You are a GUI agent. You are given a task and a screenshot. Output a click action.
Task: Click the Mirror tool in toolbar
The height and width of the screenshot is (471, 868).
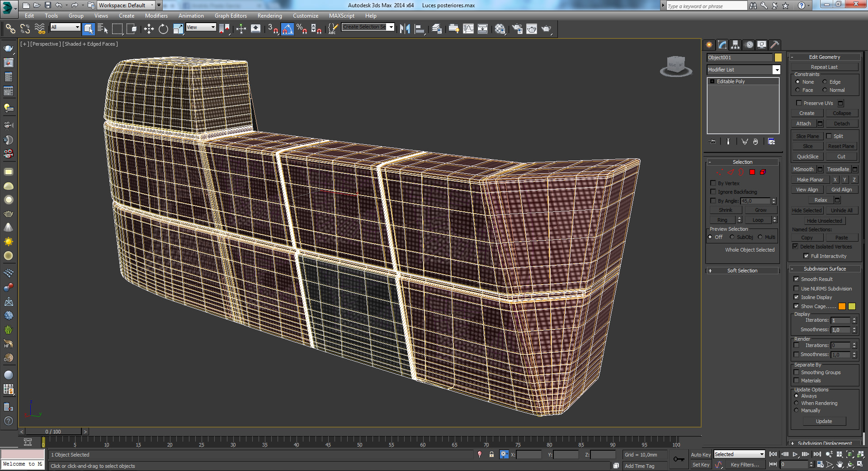tap(405, 29)
